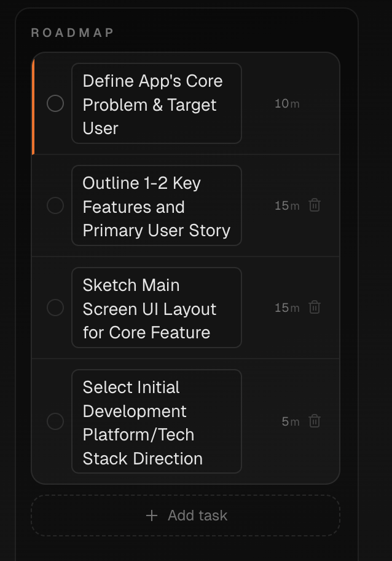The height and width of the screenshot is (561, 392).
Task: Change the 10m duration on first task
Action: 281,104
